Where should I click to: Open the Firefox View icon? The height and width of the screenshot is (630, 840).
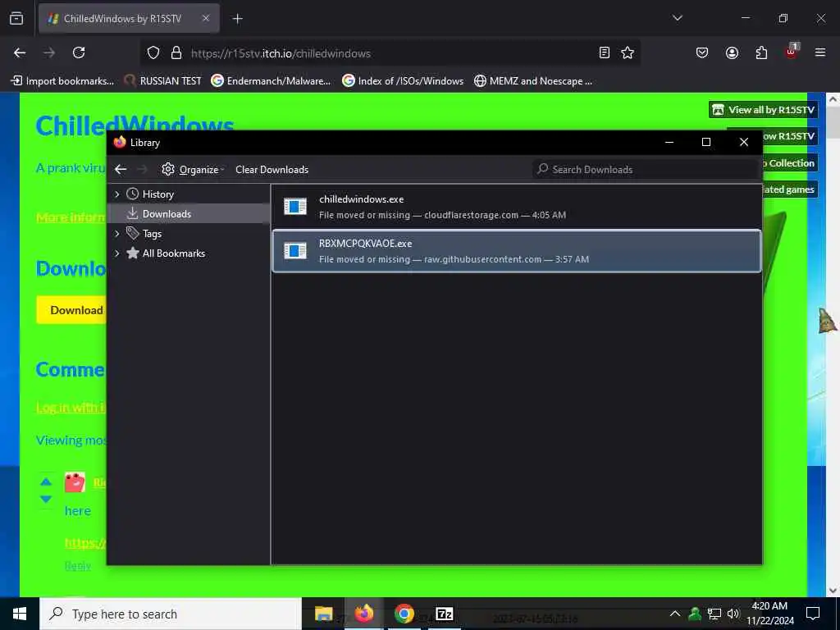[16, 18]
